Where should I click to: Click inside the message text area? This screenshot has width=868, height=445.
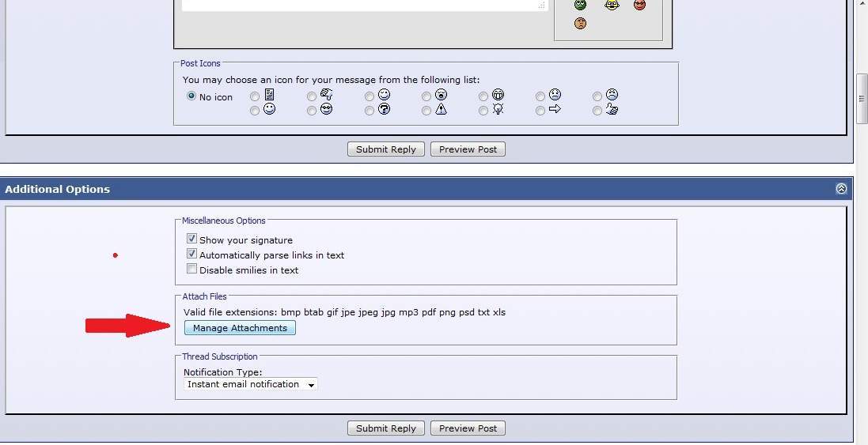point(364,5)
